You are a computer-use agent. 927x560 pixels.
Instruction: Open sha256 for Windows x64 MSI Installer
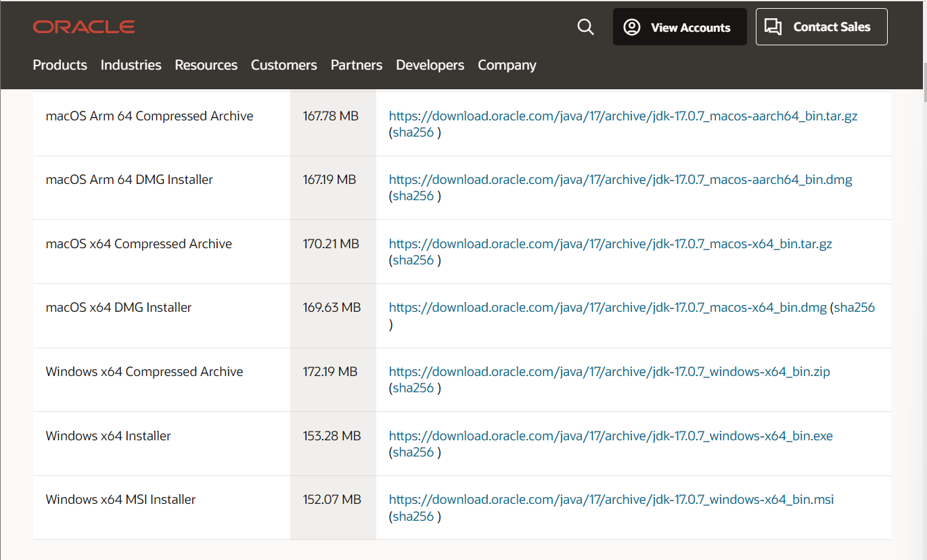click(413, 517)
